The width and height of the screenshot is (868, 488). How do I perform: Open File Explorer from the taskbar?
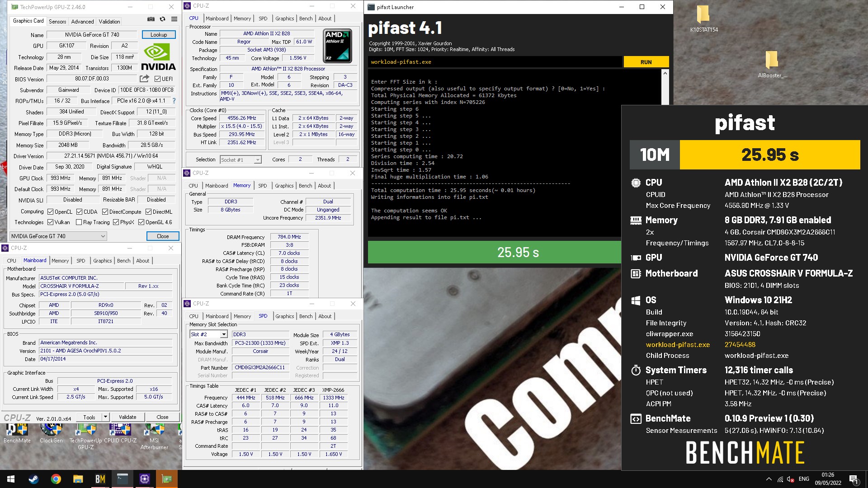click(78, 479)
